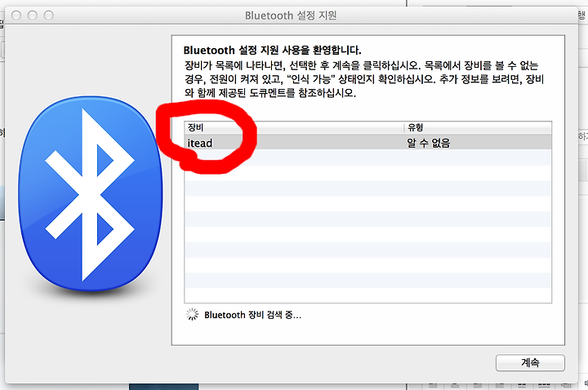The height and width of the screenshot is (390, 588).
Task: Minimize the Bluetooth setup window
Action: [33, 16]
